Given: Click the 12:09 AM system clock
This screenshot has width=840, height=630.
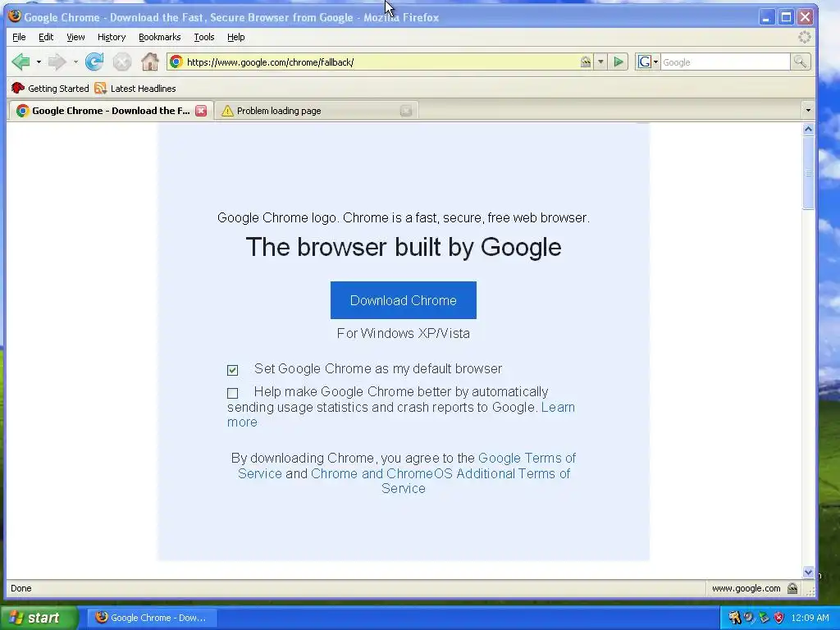Looking at the screenshot, I should pos(810,618).
